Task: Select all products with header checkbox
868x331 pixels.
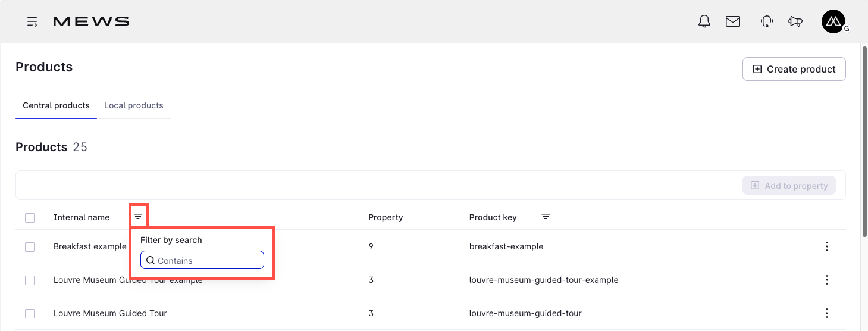Action: click(x=30, y=218)
